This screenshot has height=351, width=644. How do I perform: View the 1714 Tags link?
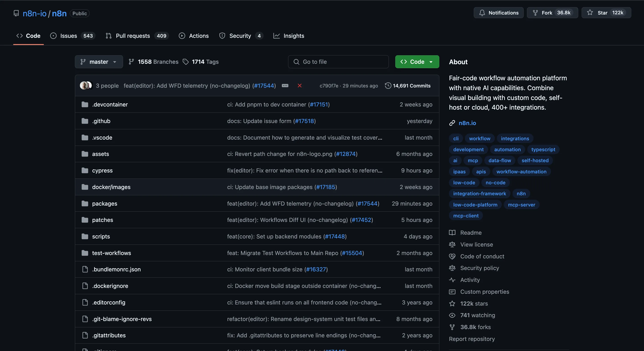(x=200, y=62)
